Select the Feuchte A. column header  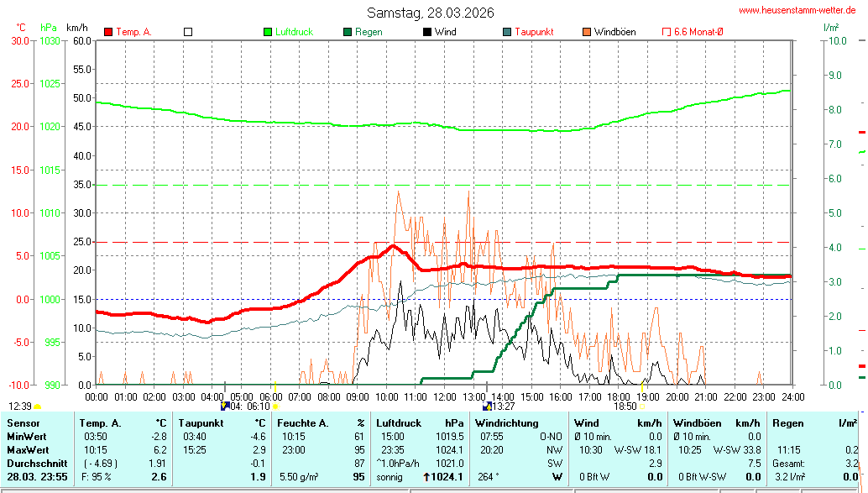pos(304,423)
